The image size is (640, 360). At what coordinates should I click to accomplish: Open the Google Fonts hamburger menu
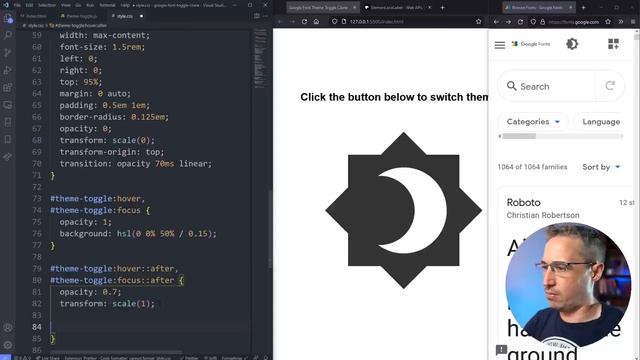click(x=500, y=45)
